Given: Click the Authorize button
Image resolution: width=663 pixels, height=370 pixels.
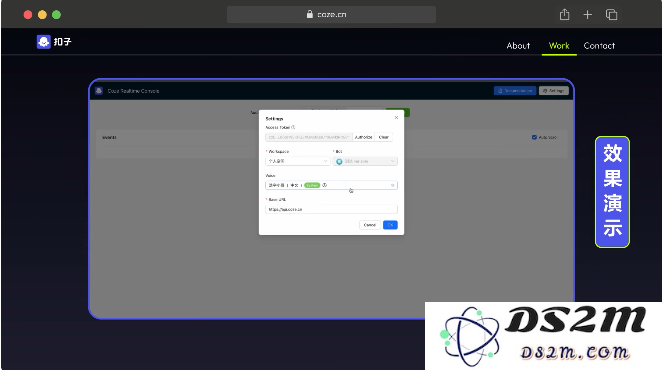Looking at the screenshot, I should [x=364, y=137].
